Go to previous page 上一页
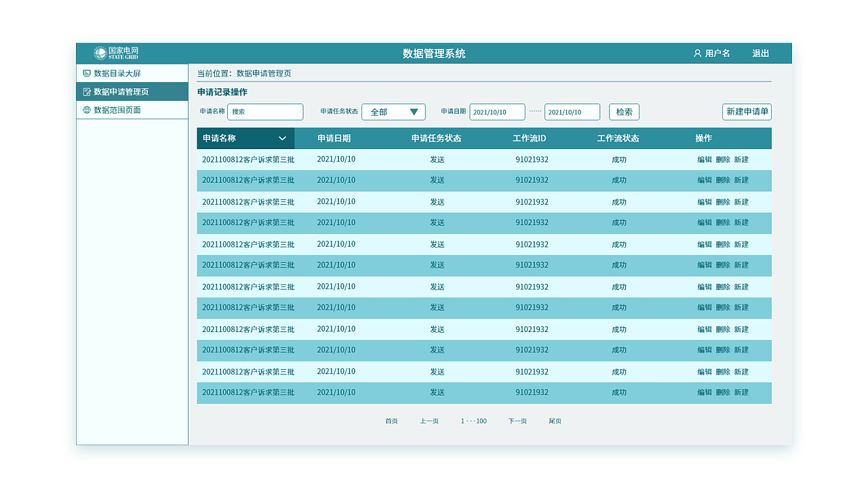868x488 pixels. (429, 421)
